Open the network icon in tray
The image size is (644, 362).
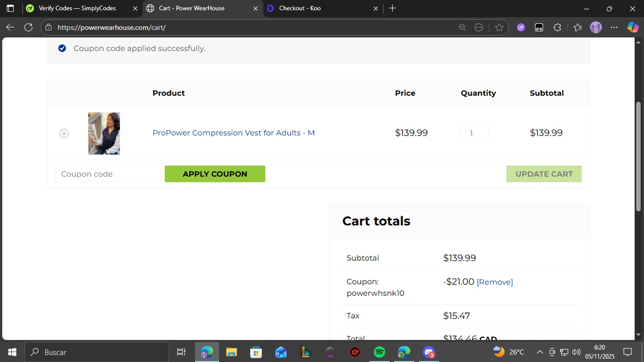[x=564, y=352]
